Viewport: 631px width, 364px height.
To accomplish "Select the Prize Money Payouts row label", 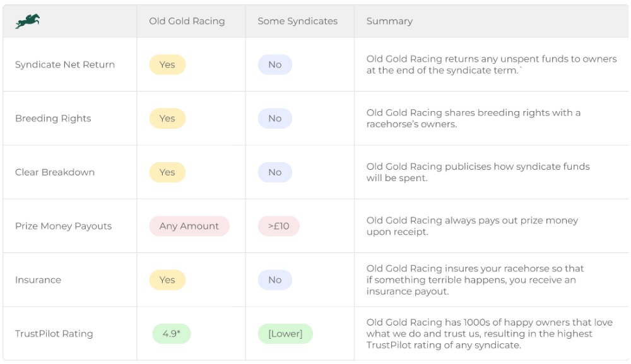I will coord(63,226).
